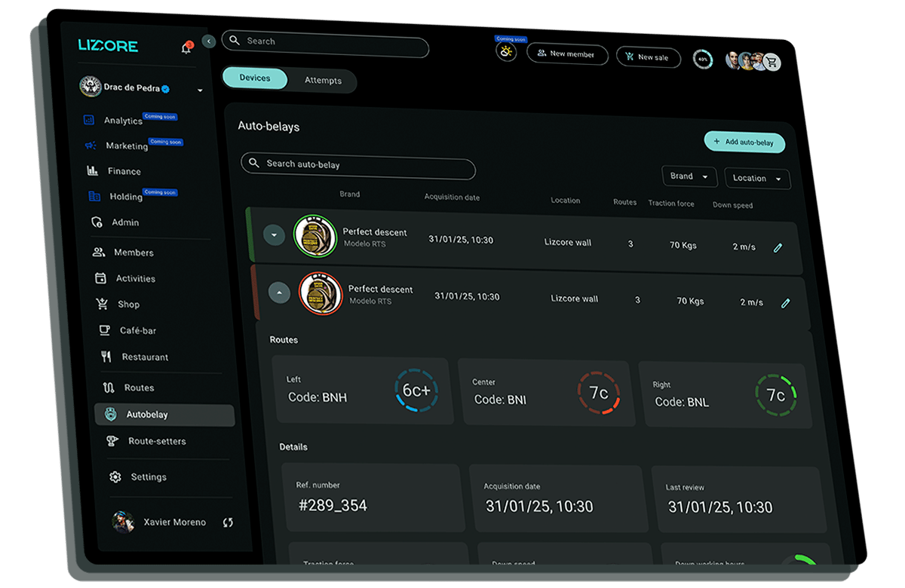Switch to the Attempts tab
Viewport: 905px width, 588px height.
pos(323,81)
